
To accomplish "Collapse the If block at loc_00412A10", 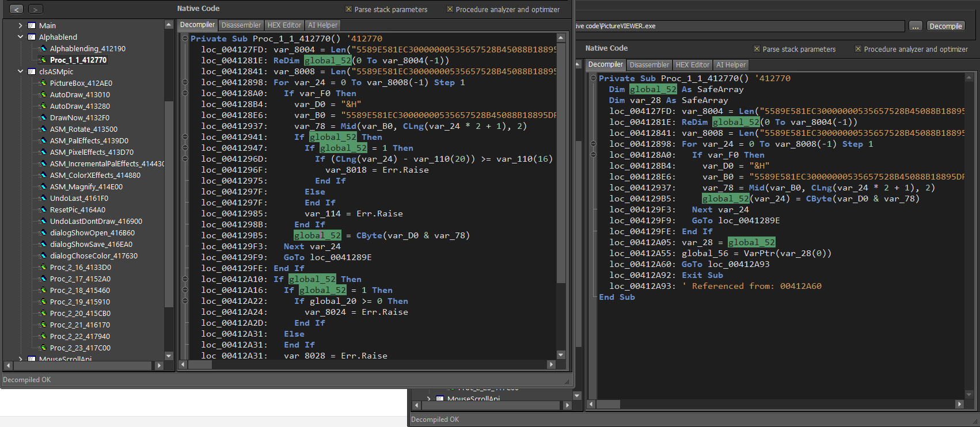I will click(185, 279).
